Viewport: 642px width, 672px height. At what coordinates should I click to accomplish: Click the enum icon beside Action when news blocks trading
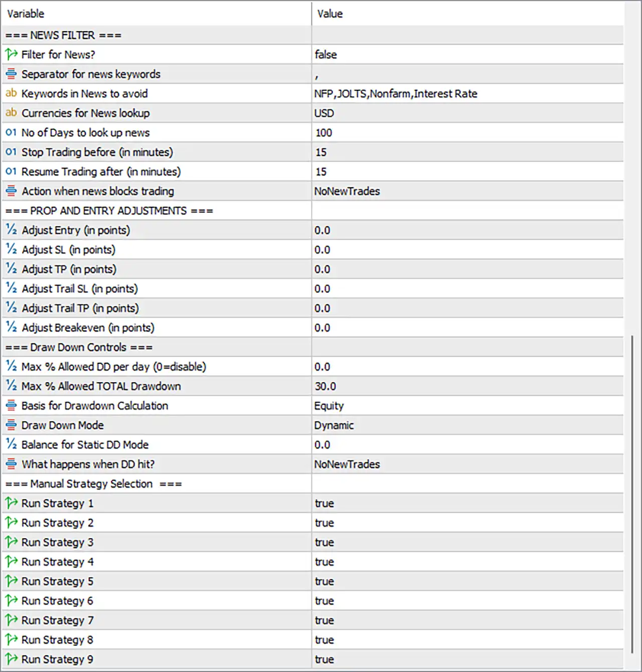[11, 191]
